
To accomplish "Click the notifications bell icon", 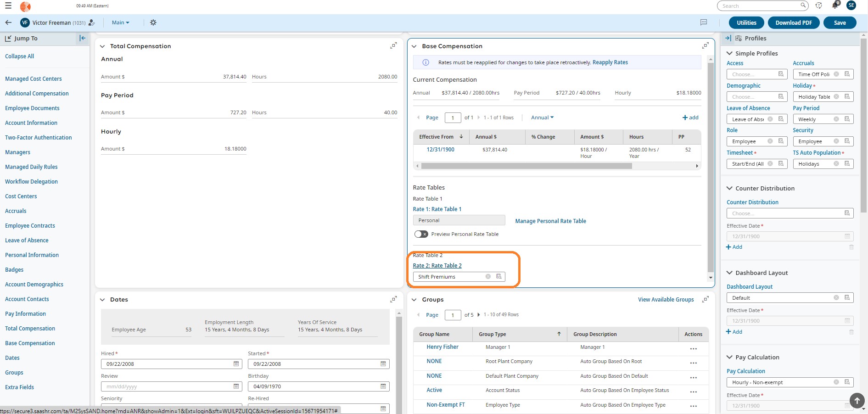I will pos(834,6).
